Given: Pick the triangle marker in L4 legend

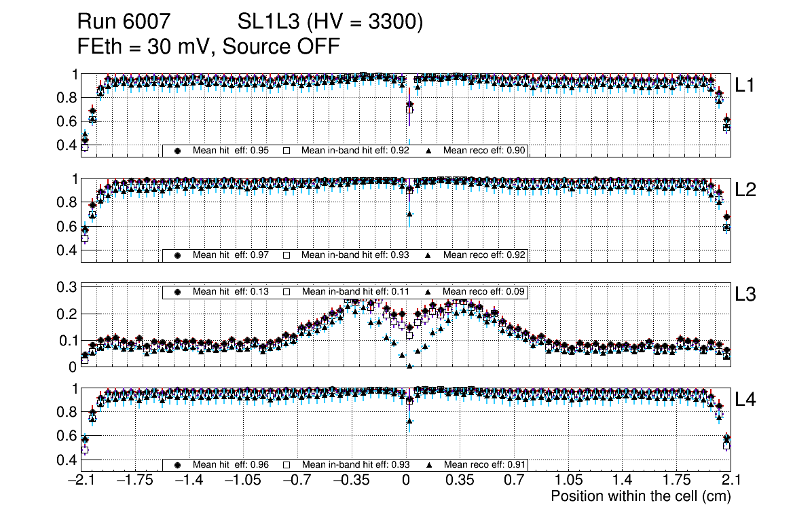Looking at the screenshot, I should coord(429,465).
